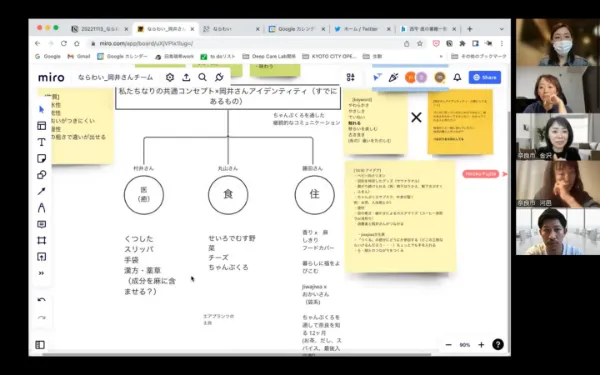
Task: Click the Share button
Action: (x=485, y=77)
